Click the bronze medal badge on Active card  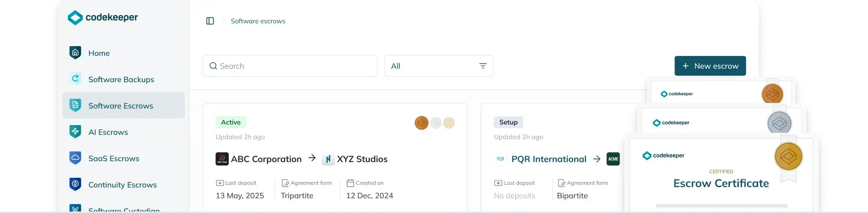click(421, 123)
